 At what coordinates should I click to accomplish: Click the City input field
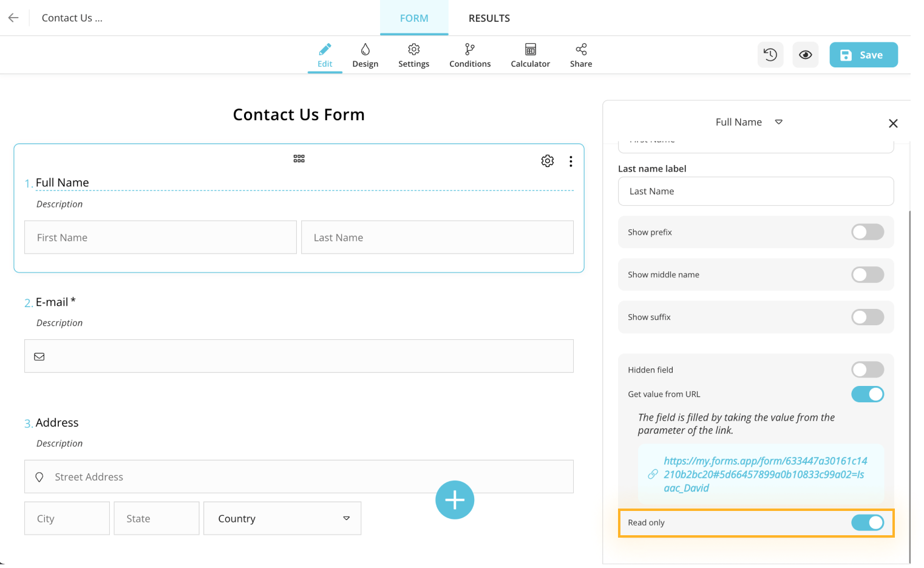(67, 518)
